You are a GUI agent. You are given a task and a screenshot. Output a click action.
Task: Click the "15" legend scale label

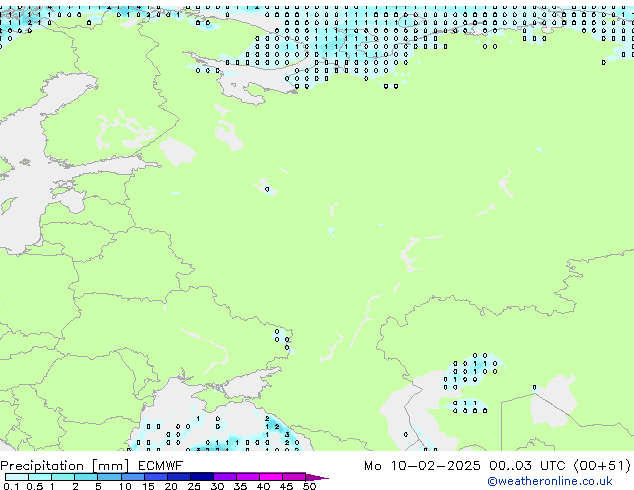pyautogui.click(x=148, y=486)
